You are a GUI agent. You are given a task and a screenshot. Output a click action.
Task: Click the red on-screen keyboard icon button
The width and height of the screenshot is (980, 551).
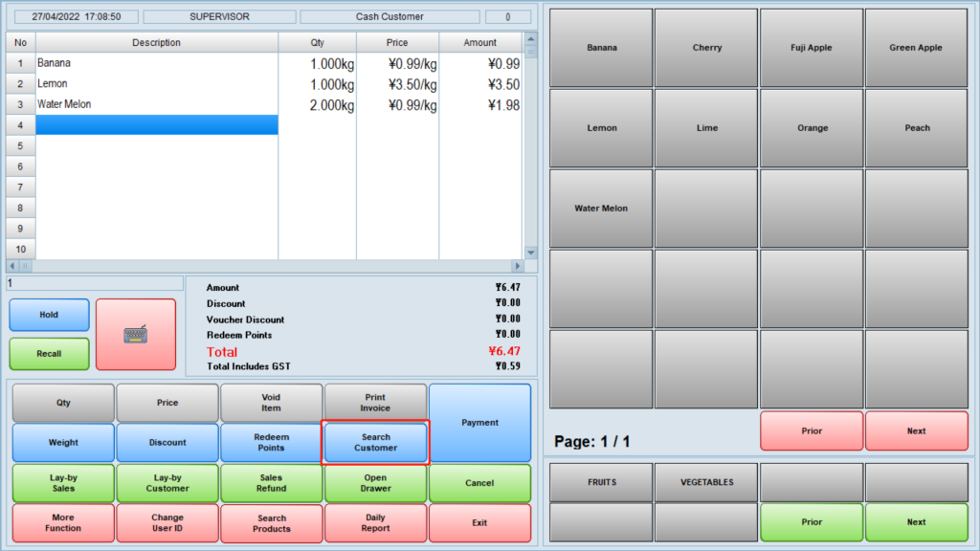point(136,335)
